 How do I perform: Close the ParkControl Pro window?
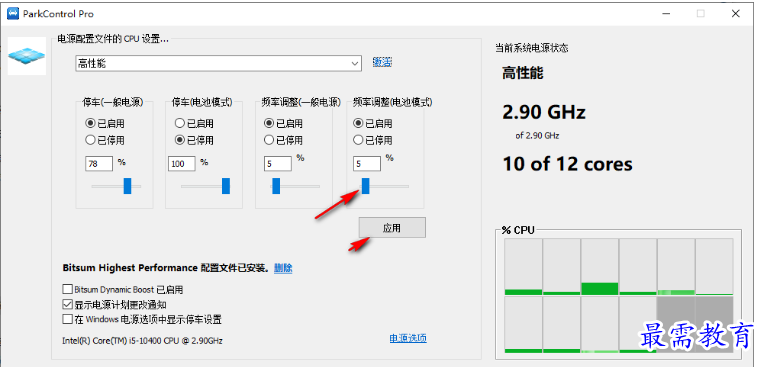736,14
